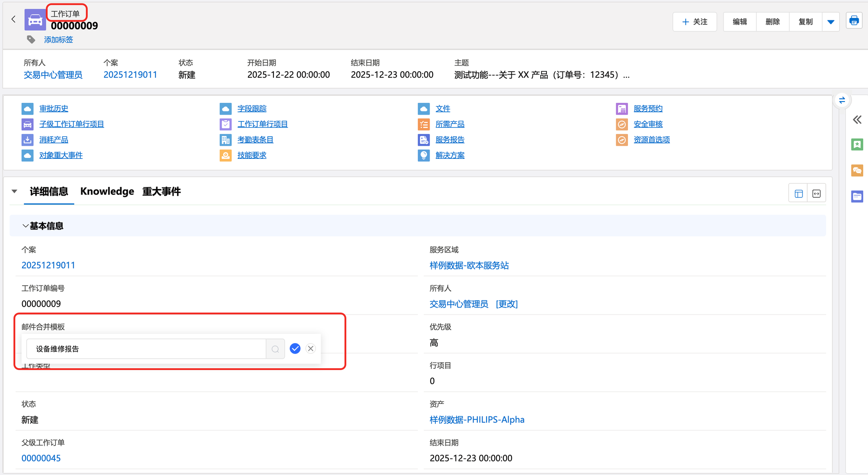Confirm edit with blue checkmark icon

pyautogui.click(x=295, y=349)
